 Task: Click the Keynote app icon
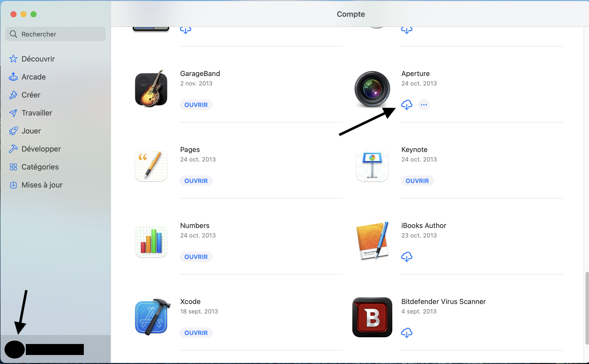372,165
